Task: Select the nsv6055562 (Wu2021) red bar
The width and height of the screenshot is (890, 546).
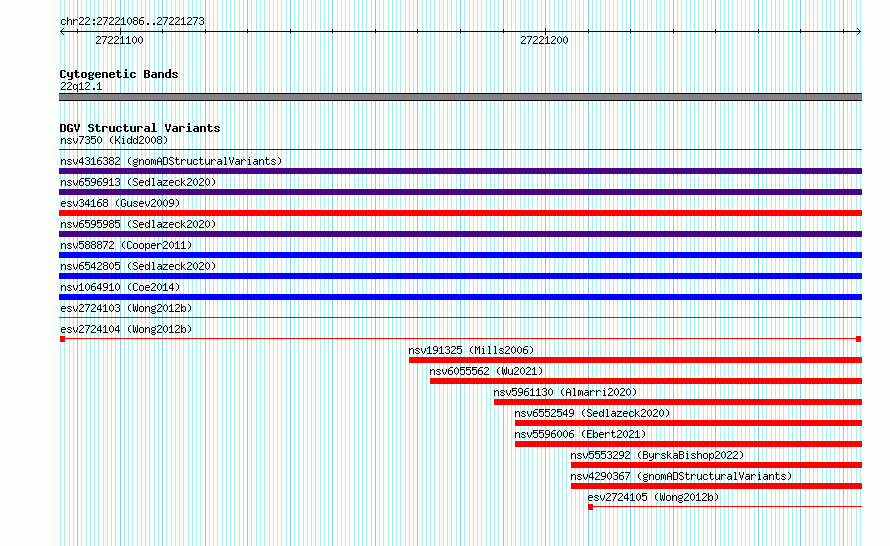Action: click(646, 381)
